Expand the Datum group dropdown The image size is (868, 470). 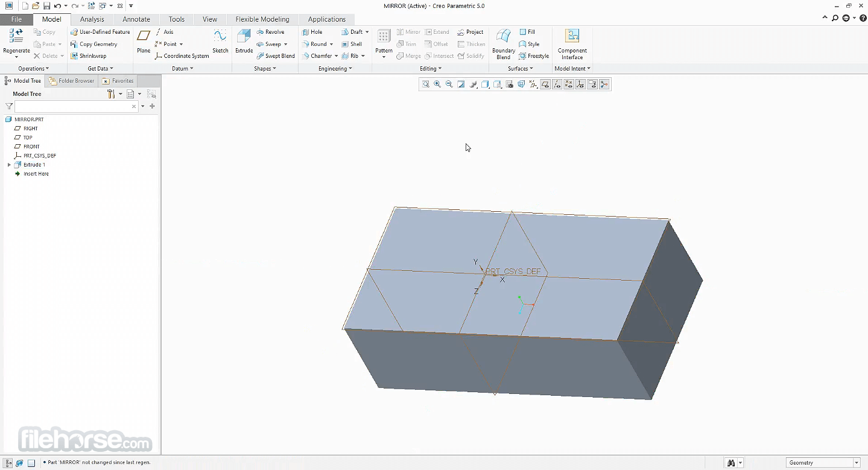click(183, 69)
